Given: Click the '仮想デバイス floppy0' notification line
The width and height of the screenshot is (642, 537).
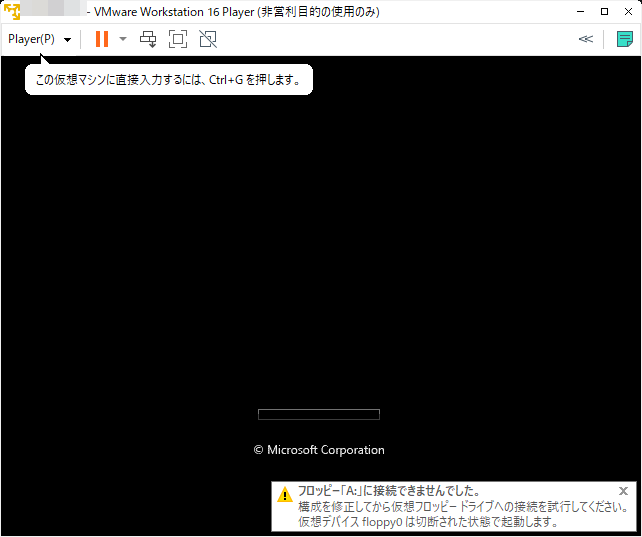Looking at the screenshot, I should click(427, 522).
